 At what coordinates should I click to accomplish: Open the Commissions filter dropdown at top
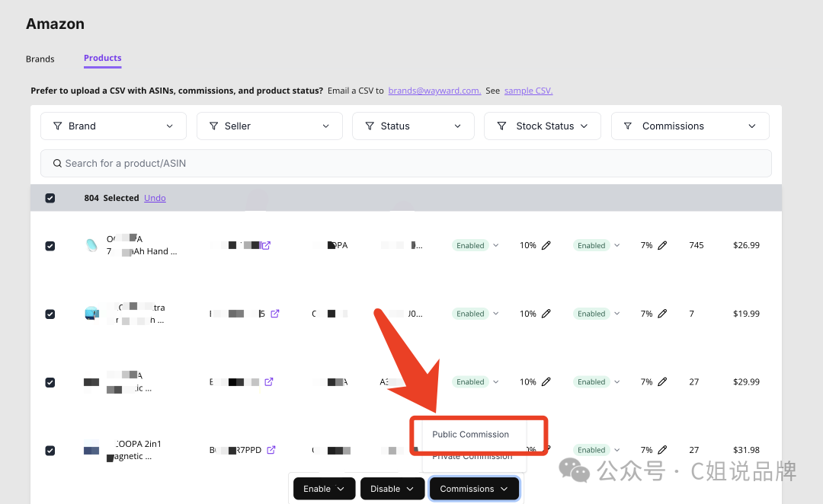pos(690,126)
